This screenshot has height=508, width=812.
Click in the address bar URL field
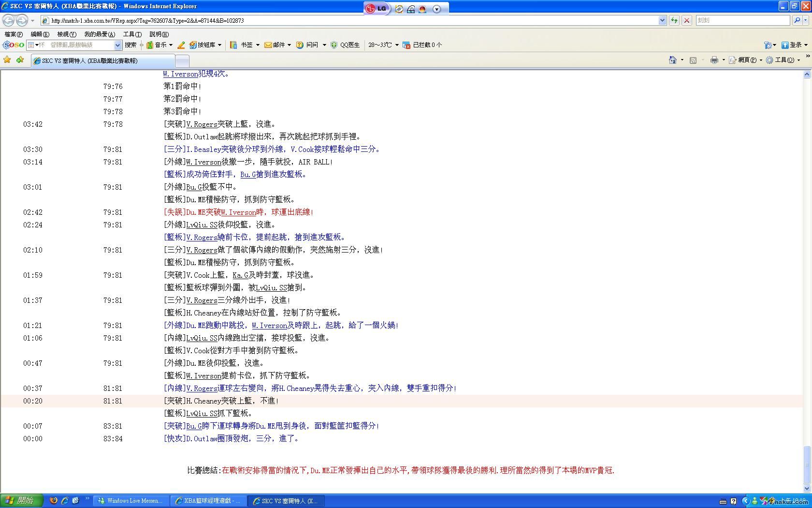point(353,20)
